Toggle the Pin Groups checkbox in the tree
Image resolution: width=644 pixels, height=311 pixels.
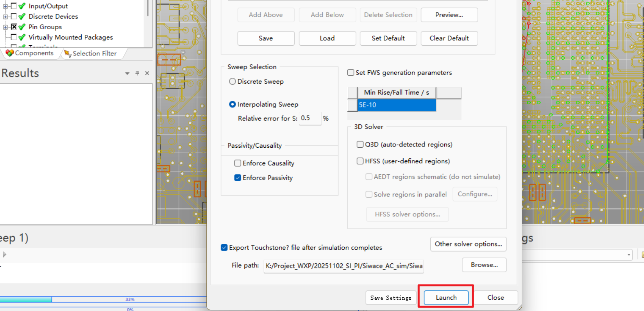tap(14, 27)
